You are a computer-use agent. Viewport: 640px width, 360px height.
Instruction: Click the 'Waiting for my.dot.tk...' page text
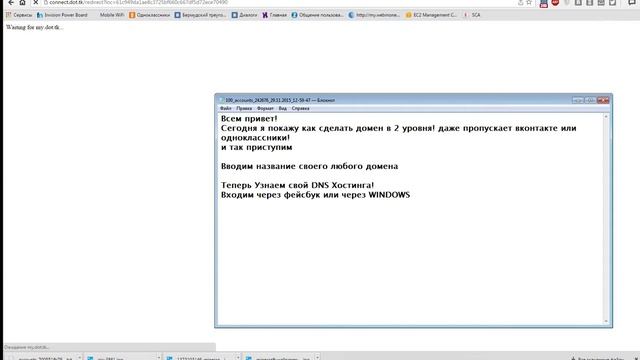tap(35, 27)
